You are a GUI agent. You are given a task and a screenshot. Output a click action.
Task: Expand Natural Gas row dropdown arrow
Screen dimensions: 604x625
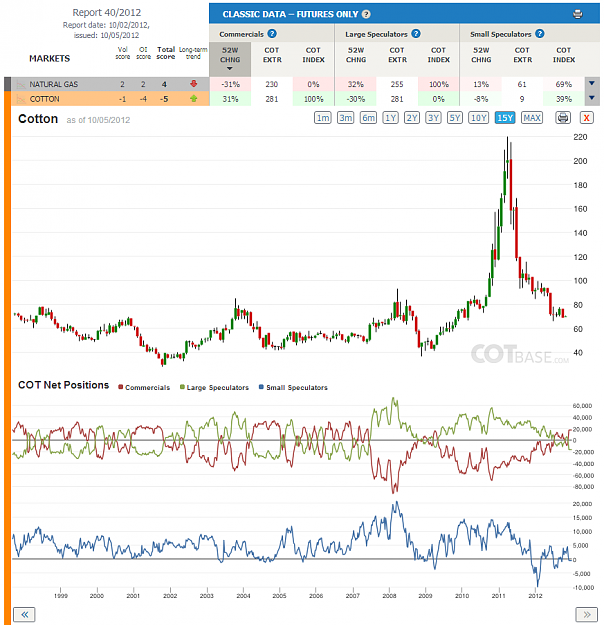click(x=592, y=84)
